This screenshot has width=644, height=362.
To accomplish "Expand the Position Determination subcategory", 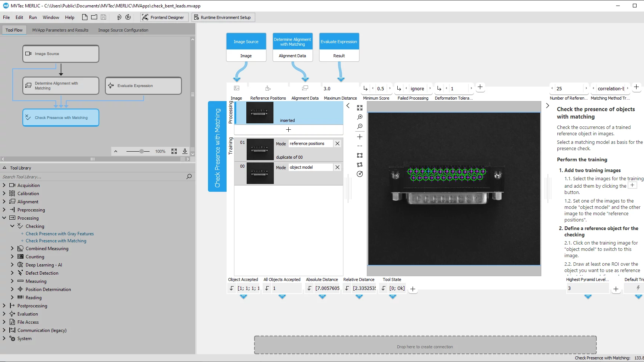I will 12,289.
